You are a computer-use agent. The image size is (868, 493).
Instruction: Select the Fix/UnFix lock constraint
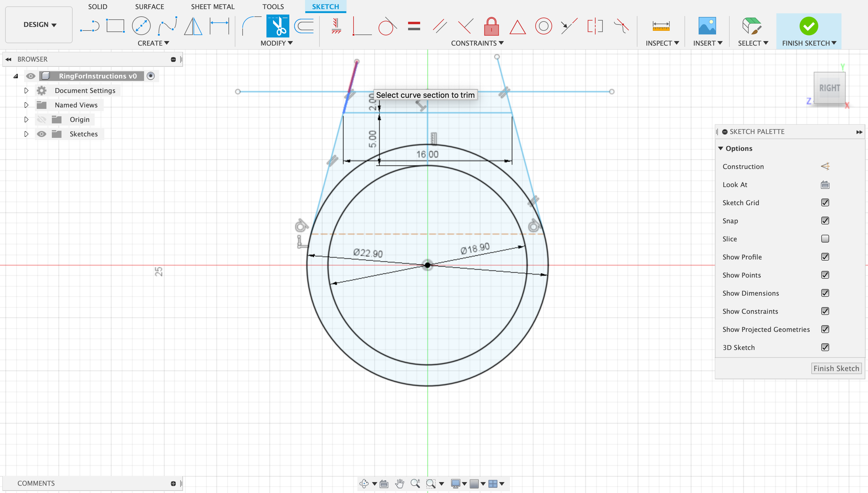point(491,26)
